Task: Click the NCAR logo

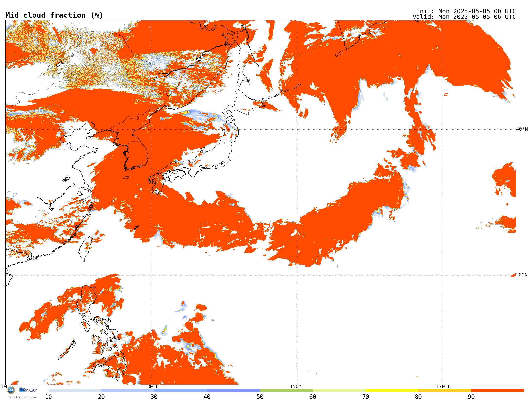Action: [28, 390]
